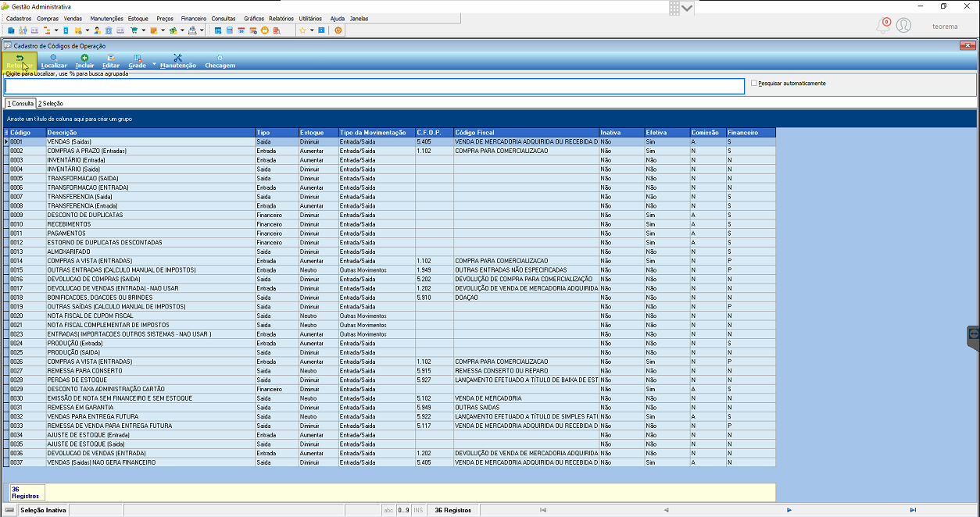The height and width of the screenshot is (517, 980).
Task: Click the green Incluir plus icon
Action: pos(84,58)
